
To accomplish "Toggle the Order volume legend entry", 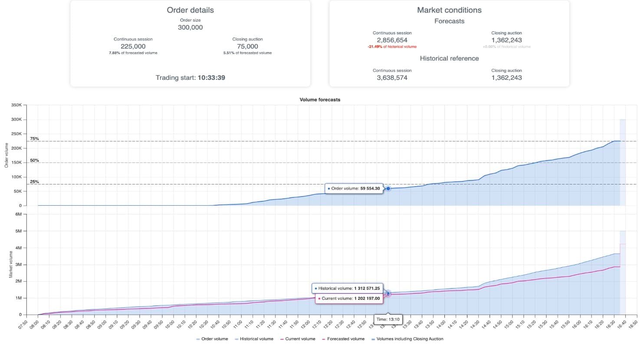I will click(x=212, y=339).
